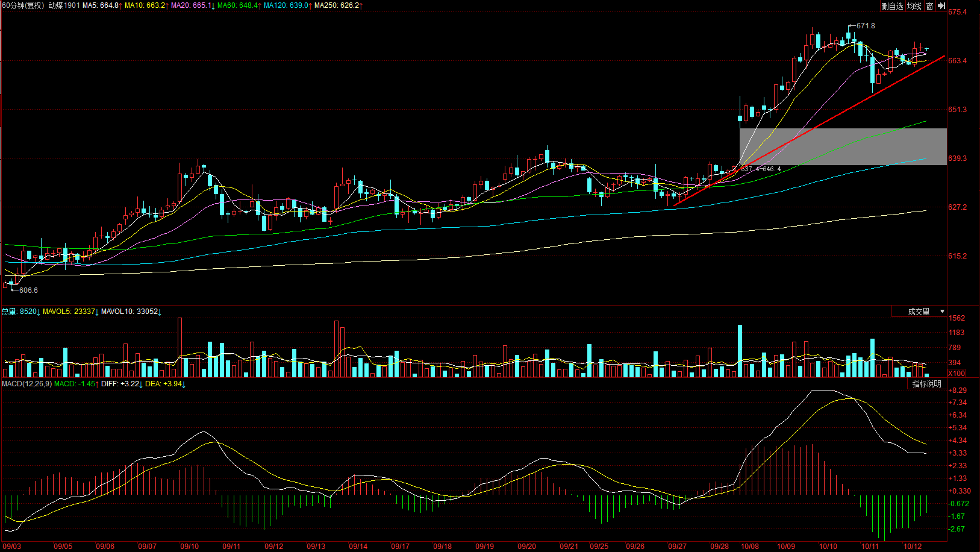Click the 09/10 date on the time axis
This screenshot has width=980, height=552.
(190, 547)
